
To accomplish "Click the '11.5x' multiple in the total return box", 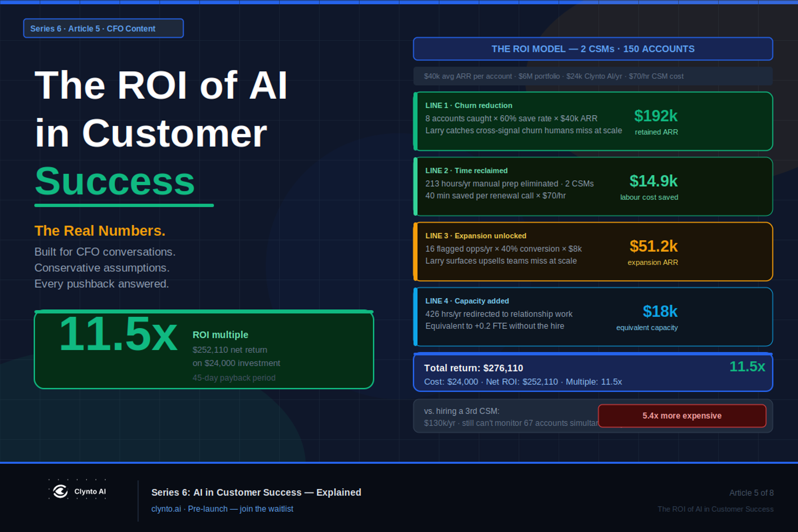I will [747, 366].
